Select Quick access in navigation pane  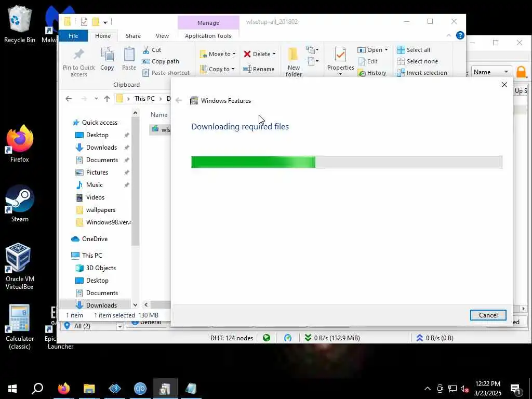tap(95, 123)
